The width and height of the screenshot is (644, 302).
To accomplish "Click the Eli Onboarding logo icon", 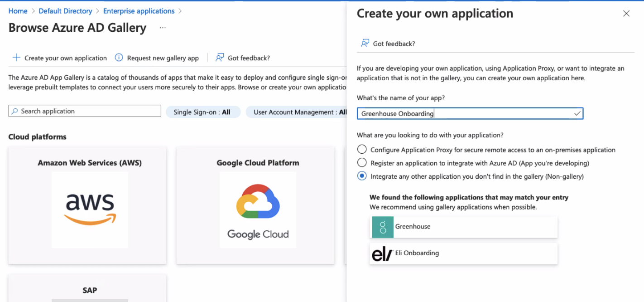I will click(382, 254).
